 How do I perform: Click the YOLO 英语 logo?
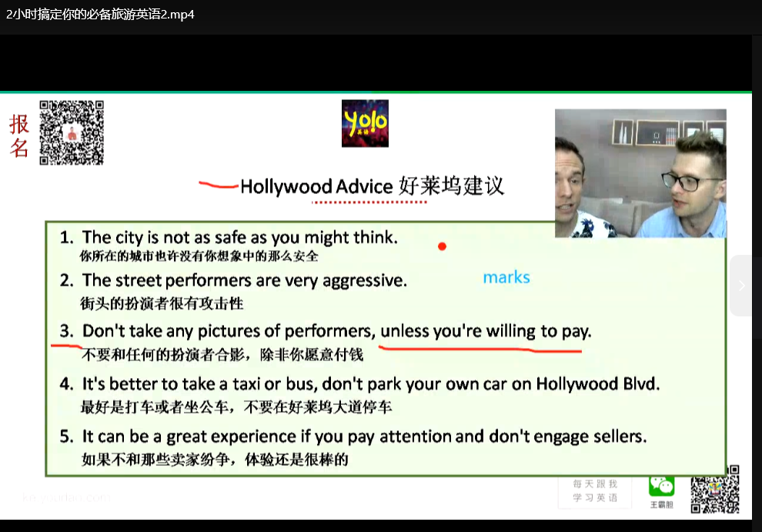(365, 123)
